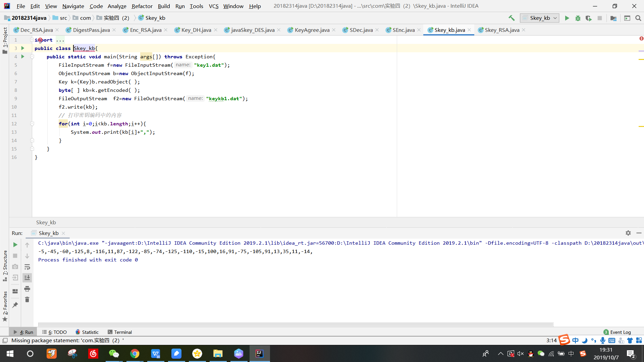
Task: Rerun Skey_kb from Run panel
Action: coord(15,245)
